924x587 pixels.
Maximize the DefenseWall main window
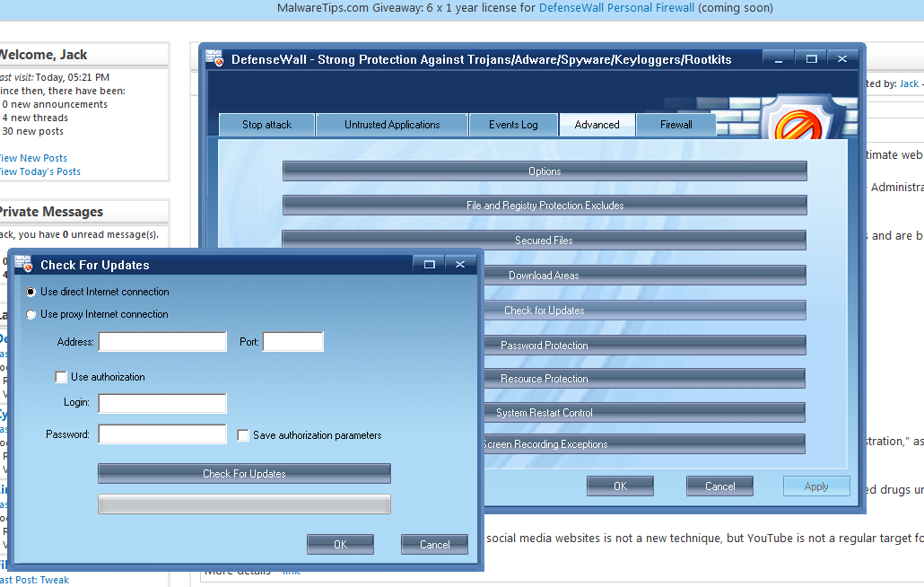click(812, 59)
